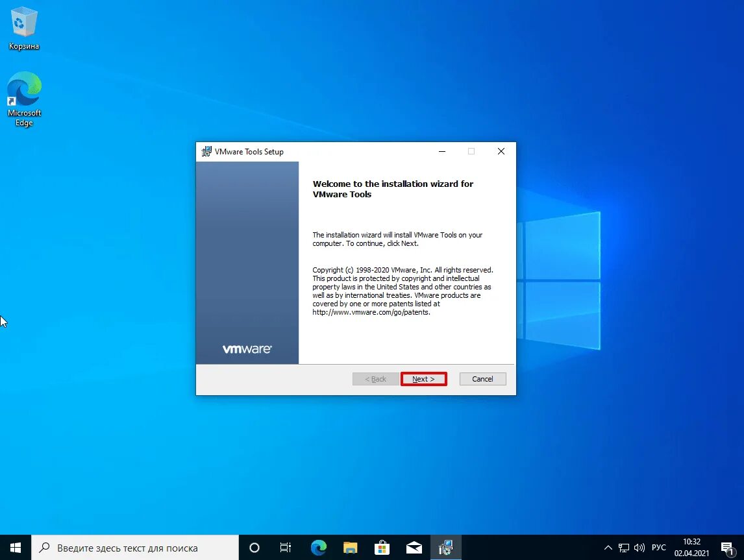This screenshot has width=744, height=560.
Task: Open the Mail app from the taskbar
Action: (x=414, y=548)
